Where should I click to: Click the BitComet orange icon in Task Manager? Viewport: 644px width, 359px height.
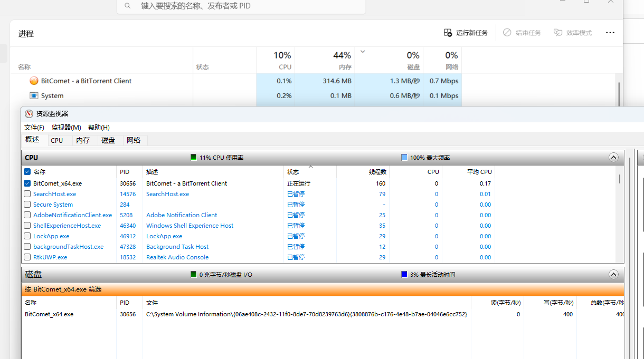click(x=34, y=81)
